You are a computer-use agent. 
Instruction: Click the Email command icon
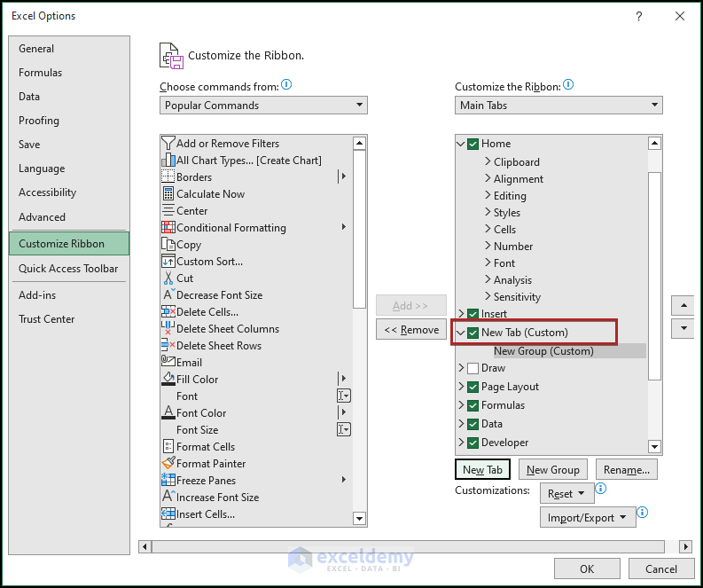point(168,360)
